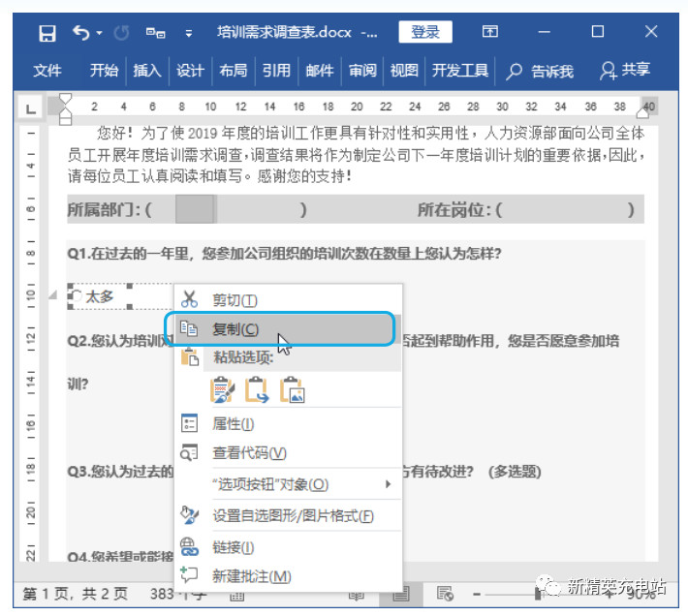Choose 新建批注(M) menu entry

[x=288, y=576]
